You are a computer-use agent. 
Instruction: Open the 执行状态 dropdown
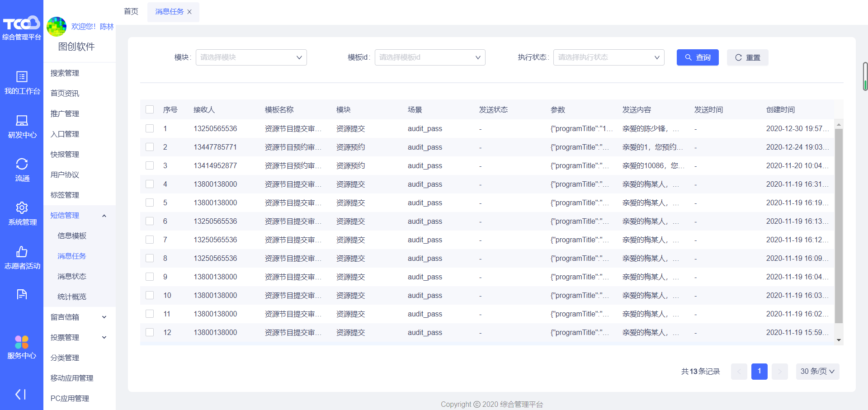[x=609, y=57]
